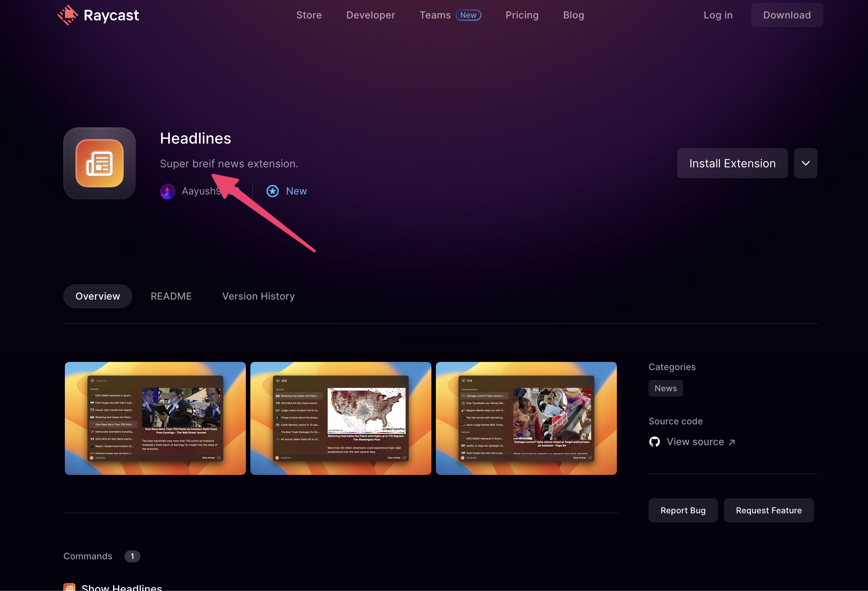The width and height of the screenshot is (868, 591).
Task: Open the Store menu item
Action: click(309, 15)
